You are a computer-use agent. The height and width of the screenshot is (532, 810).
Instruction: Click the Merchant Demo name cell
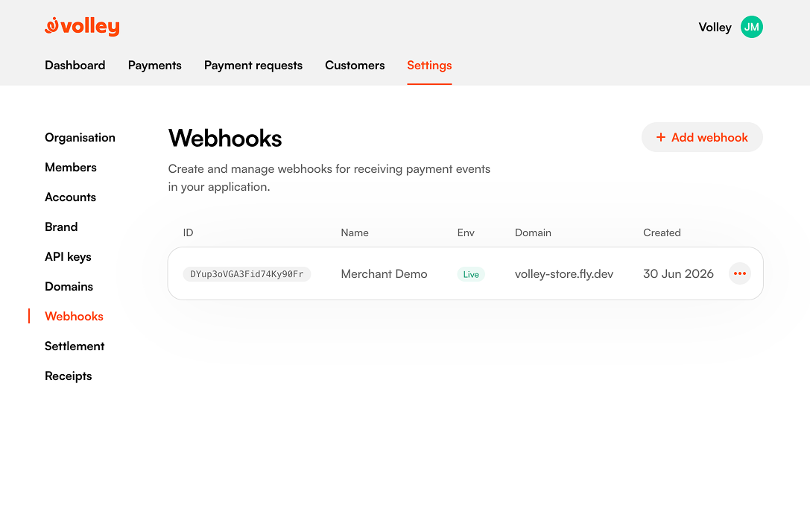384,273
